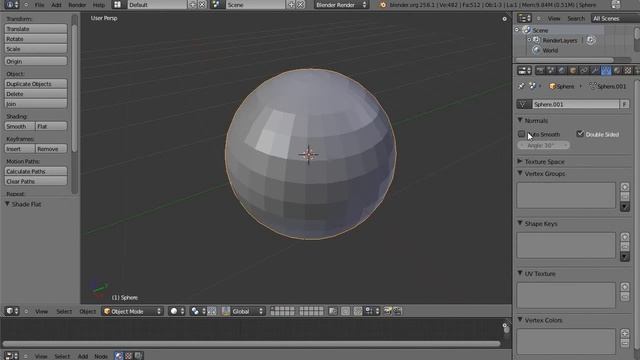
Task: Toggle the F fake user button
Action: pos(624,104)
